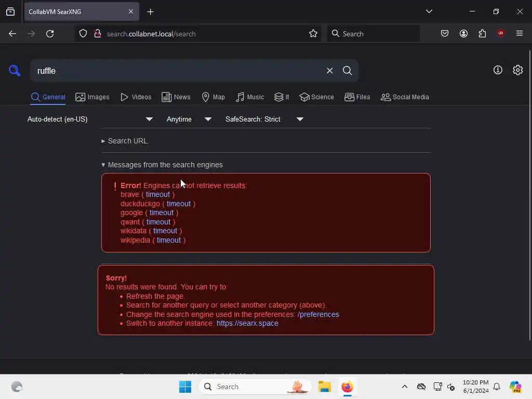Image resolution: width=532 pixels, height=399 pixels.
Task: Open qwant timeout link
Action: point(158,222)
